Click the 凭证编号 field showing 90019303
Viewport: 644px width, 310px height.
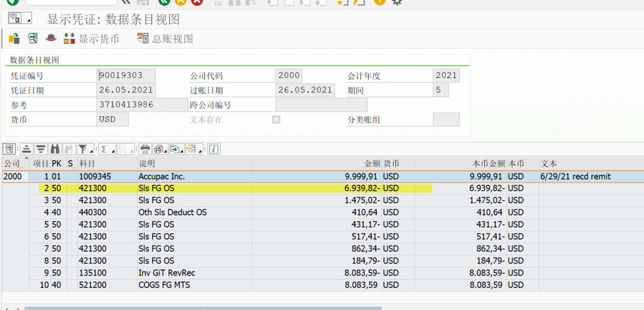pos(126,76)
